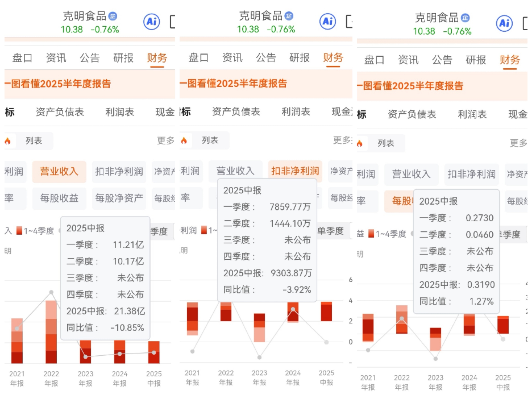
Task: Tap 更多 link in right panel
Action: 518,143
